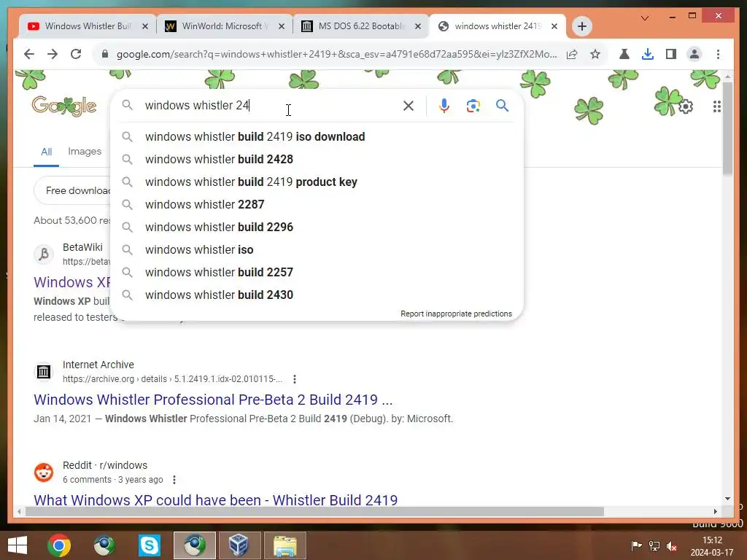Viewport: 747px width, 560px height.
Task: Open more options for Reddit result
Action: [x=174, y=480]
